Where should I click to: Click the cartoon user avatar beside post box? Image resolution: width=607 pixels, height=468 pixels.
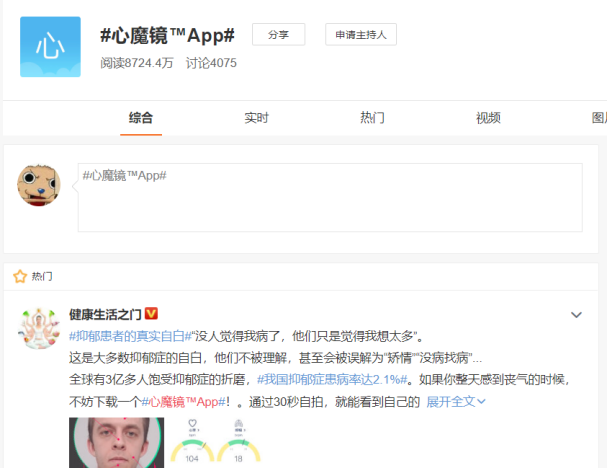pyautogui.click(x=39, y=185)
